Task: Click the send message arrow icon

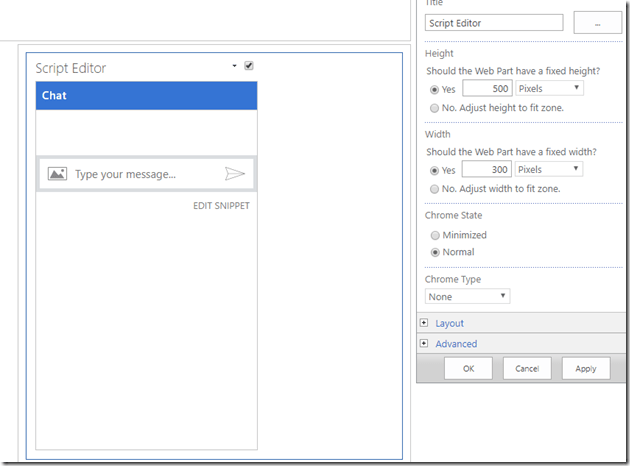Action: (234, 174)
